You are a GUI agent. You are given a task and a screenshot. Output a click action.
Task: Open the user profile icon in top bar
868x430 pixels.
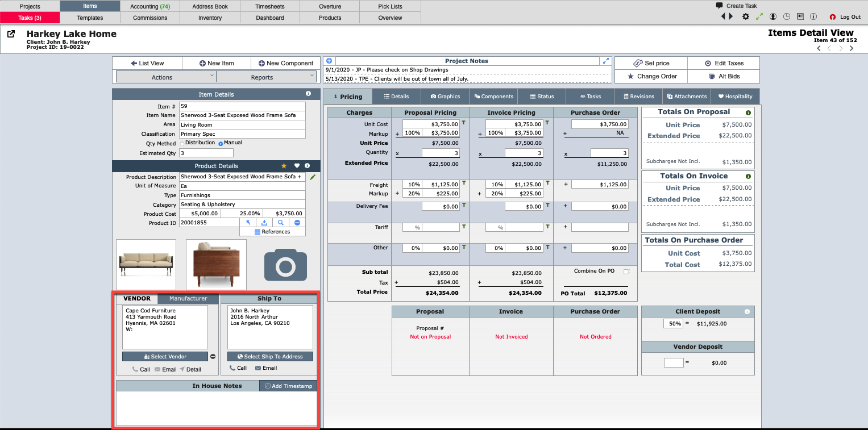[x=773, y=17]
